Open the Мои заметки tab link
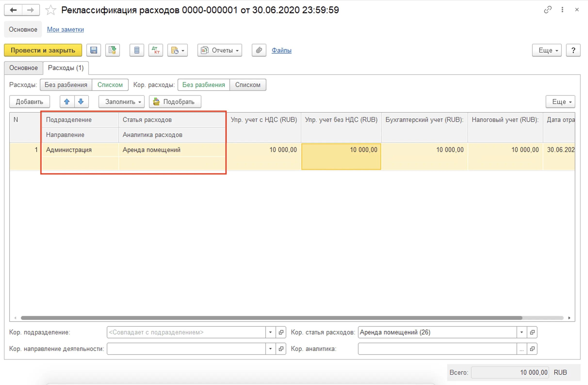This screenshot has width=588, height=385. coord(65,29)
